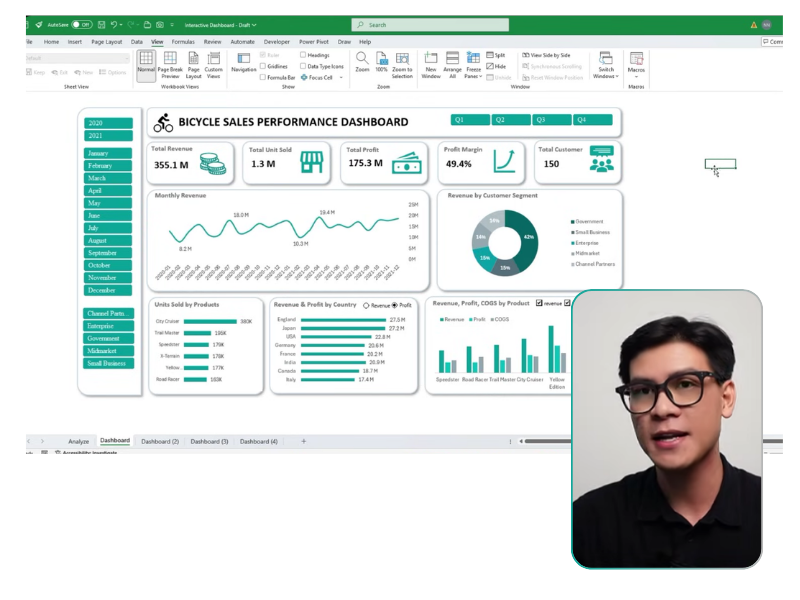Click the Page Break Preview icon
Viewport: 800px width, 600px height.
170,59
